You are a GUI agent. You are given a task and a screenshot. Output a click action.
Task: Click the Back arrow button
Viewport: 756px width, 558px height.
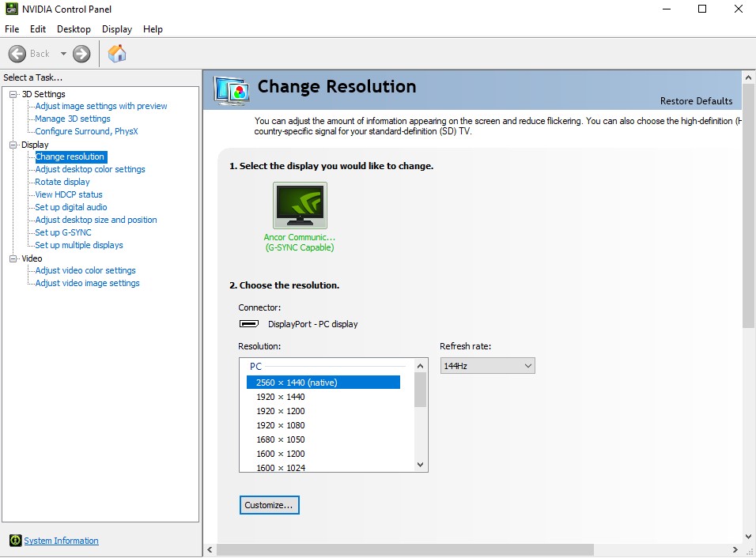(17, 54)
